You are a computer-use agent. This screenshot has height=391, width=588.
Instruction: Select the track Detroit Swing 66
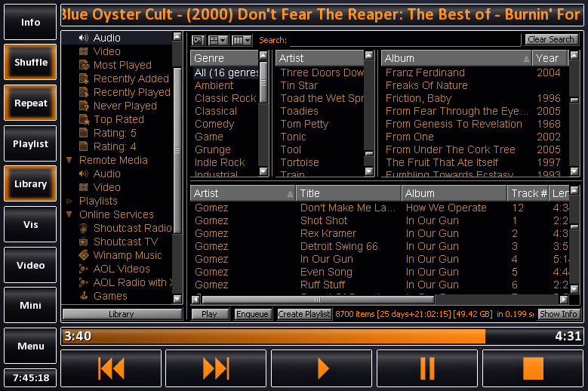point(339,246)
